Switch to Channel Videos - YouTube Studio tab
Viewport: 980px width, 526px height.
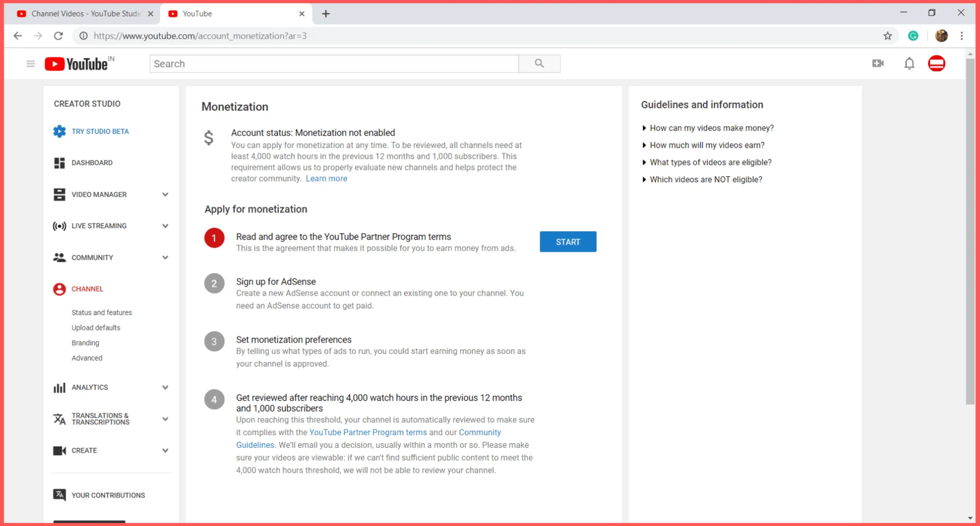[x=82, y=14]
